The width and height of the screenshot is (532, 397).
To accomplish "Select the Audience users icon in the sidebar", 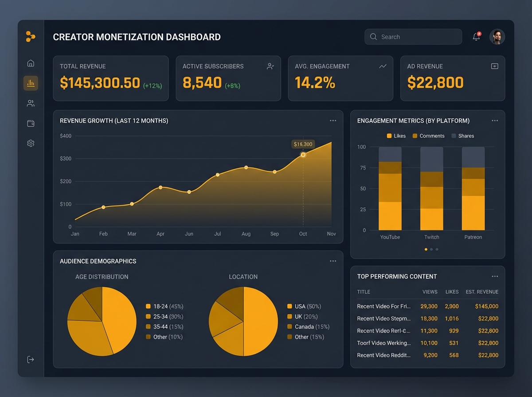I will tap(31, 103).
